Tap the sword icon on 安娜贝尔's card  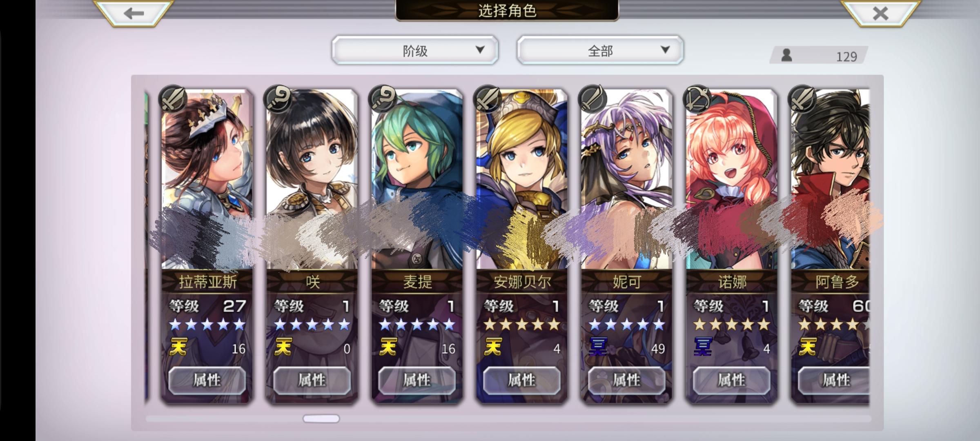[x=488, y=99]
